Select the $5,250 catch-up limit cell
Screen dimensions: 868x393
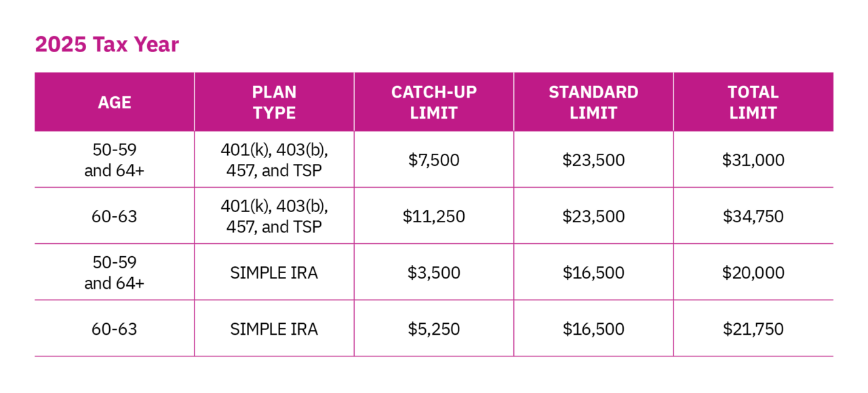[x=434, y=329]
